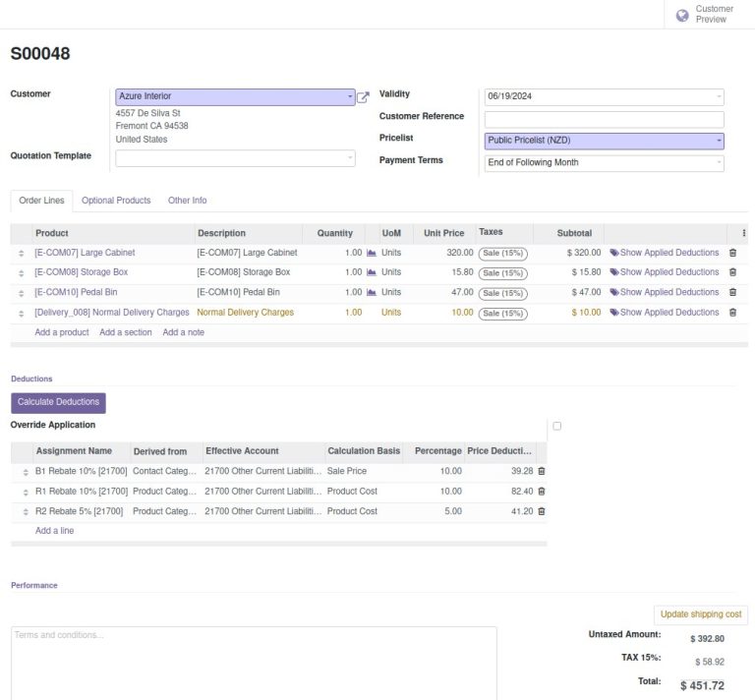The height and width of the screenshot is (700, 755).
Task: Click trash icon for Pedal Bin line
Action: tap(732, 292)
